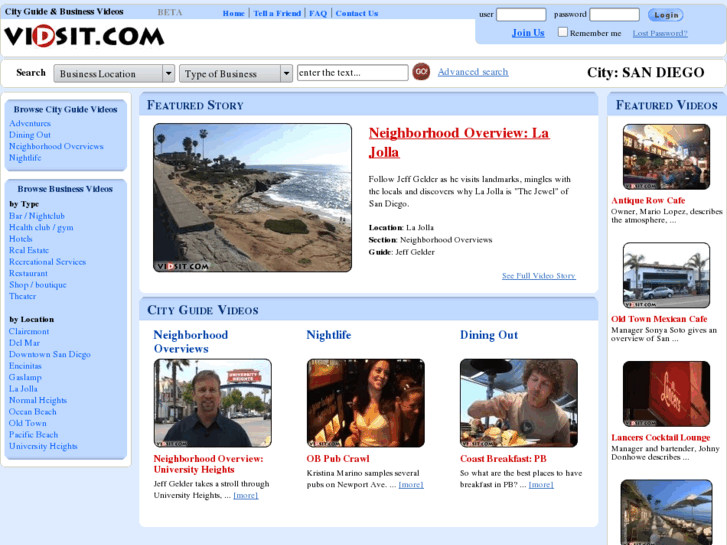
Task: Select Shop / boutique type
Action: (38, 285)
